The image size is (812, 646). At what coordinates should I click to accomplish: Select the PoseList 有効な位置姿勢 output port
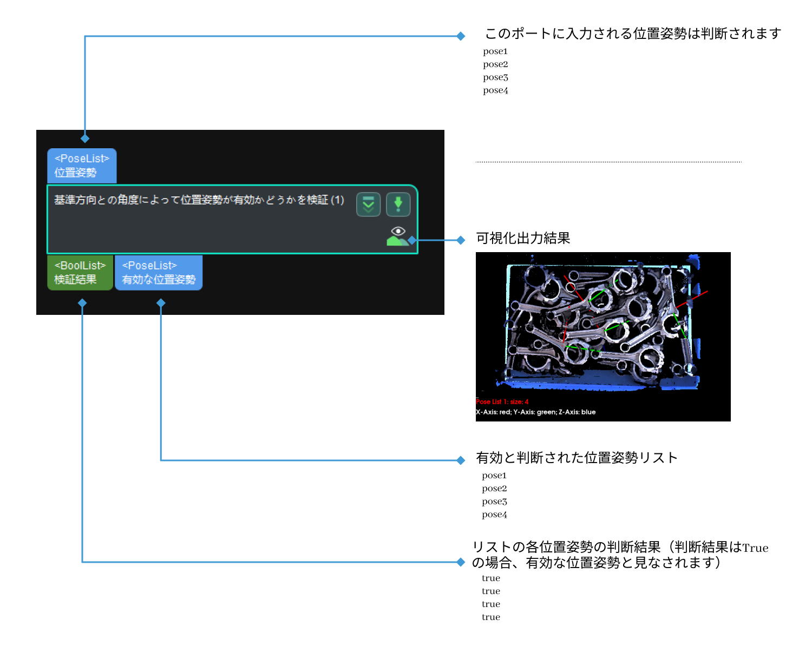point(159,273)
